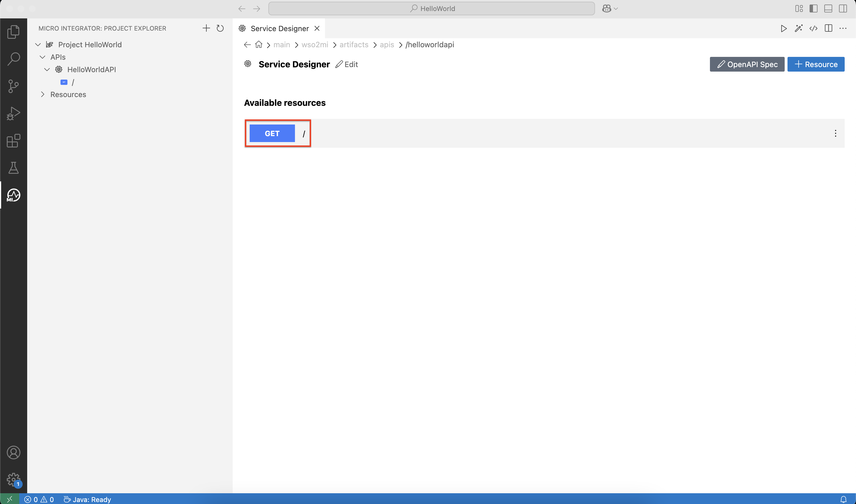Open resource options vertical dots menu
The height and width of the screenshot is (504, 856).
tap(835, 134)
